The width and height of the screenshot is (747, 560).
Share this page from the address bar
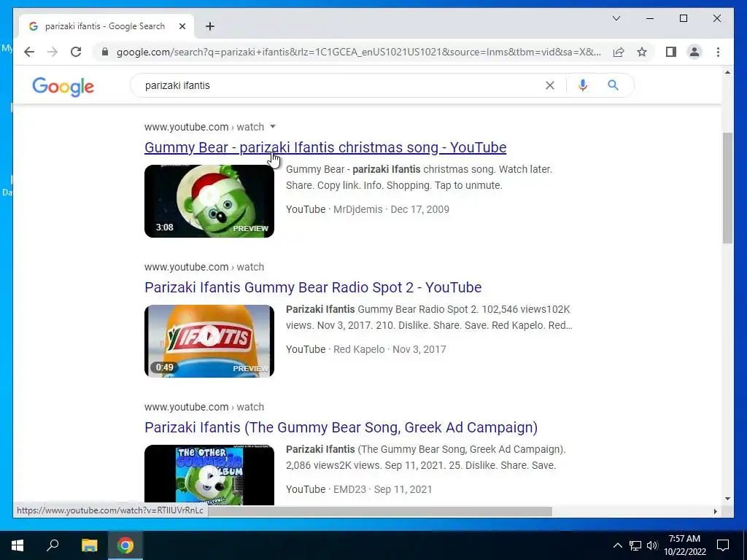point(619,52)
